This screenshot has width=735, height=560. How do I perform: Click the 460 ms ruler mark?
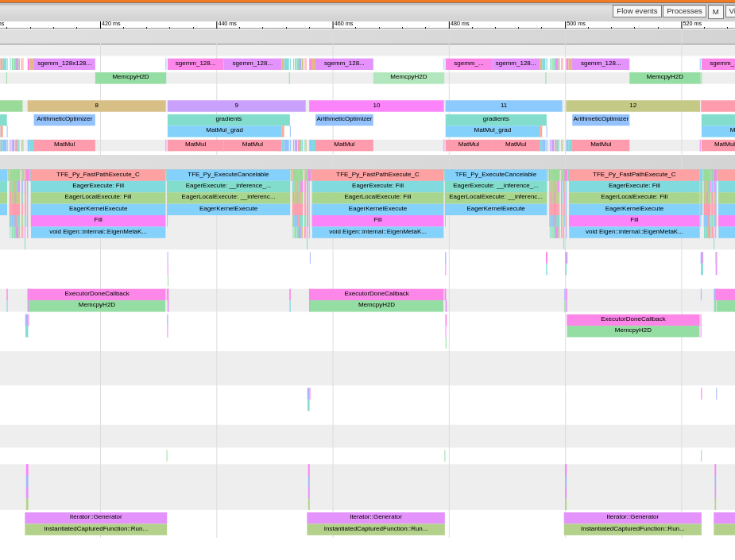[x=343, y=23]
